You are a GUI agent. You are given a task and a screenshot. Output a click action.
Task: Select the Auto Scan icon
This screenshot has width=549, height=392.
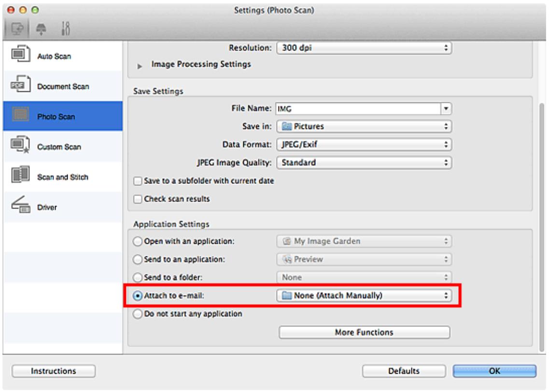click(x=20, y=54)
